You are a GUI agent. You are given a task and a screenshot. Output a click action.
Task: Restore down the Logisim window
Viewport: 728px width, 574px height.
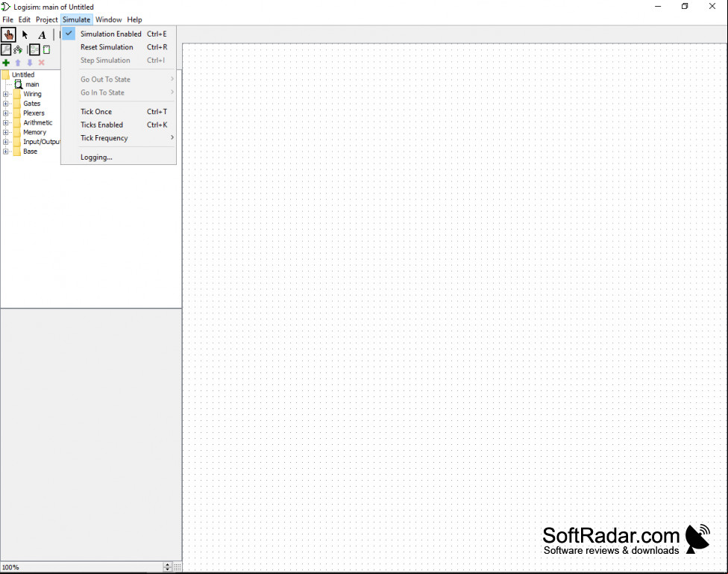point(685,7)
